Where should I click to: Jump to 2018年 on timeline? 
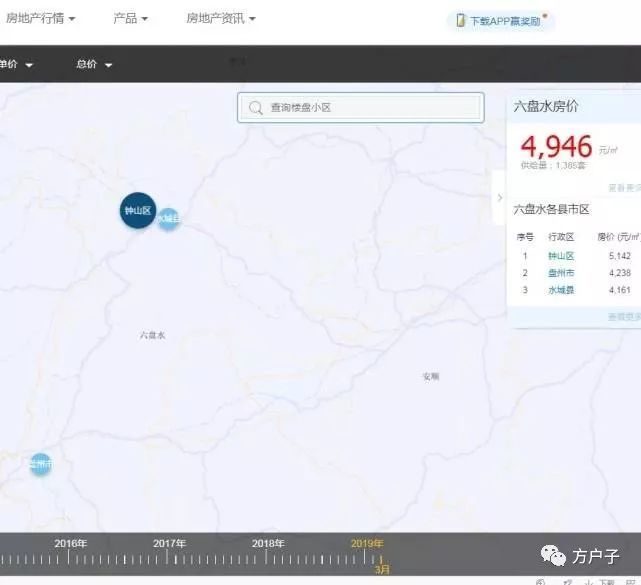coord(268,544)
